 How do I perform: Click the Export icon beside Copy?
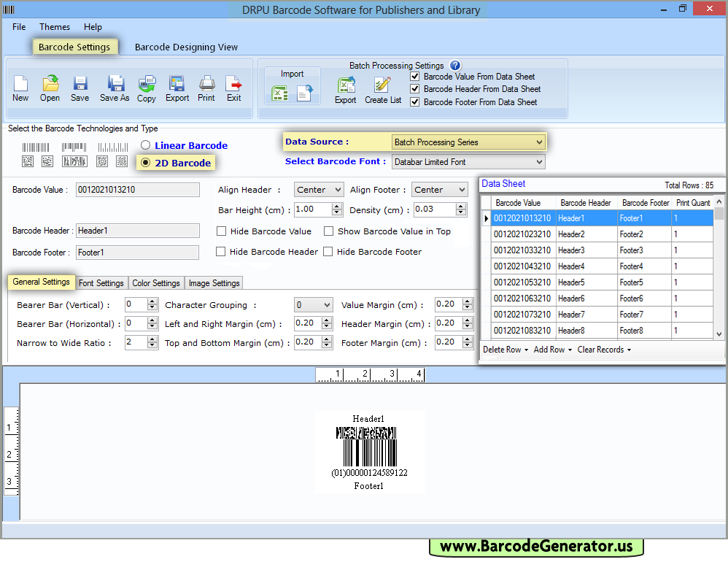[177, 84]
